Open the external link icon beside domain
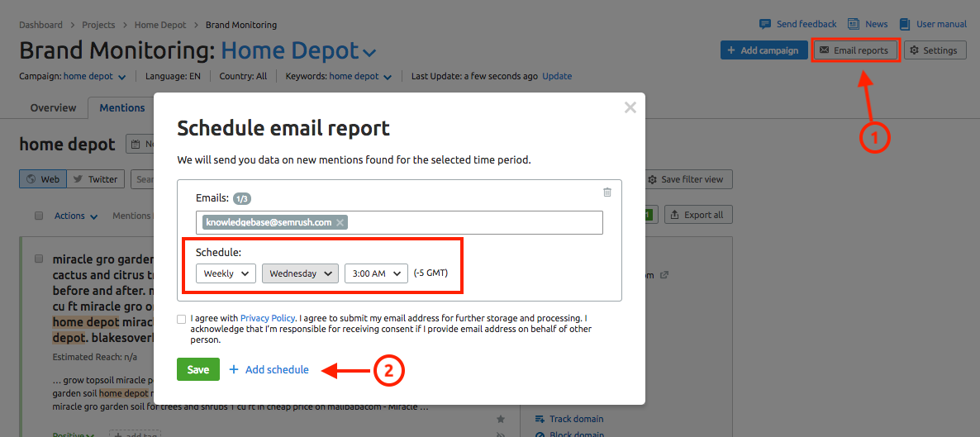This screenshot has height=437, width=980. [x=664, y=275]
